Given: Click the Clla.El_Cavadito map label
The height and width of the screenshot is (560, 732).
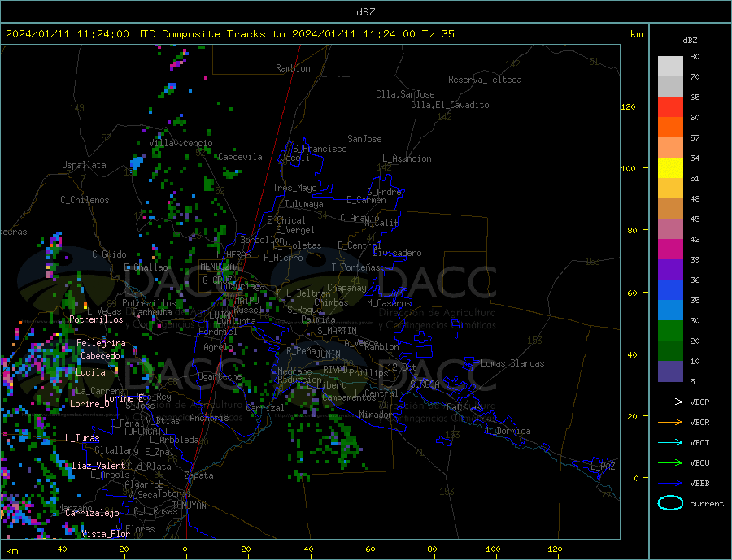Looking at the screenshot, I should (450, 105).
